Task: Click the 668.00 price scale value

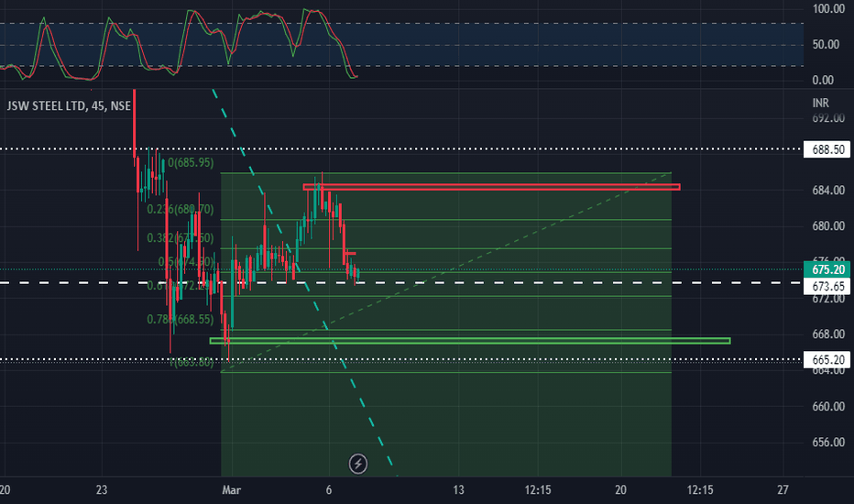Action: pos(828,334)
